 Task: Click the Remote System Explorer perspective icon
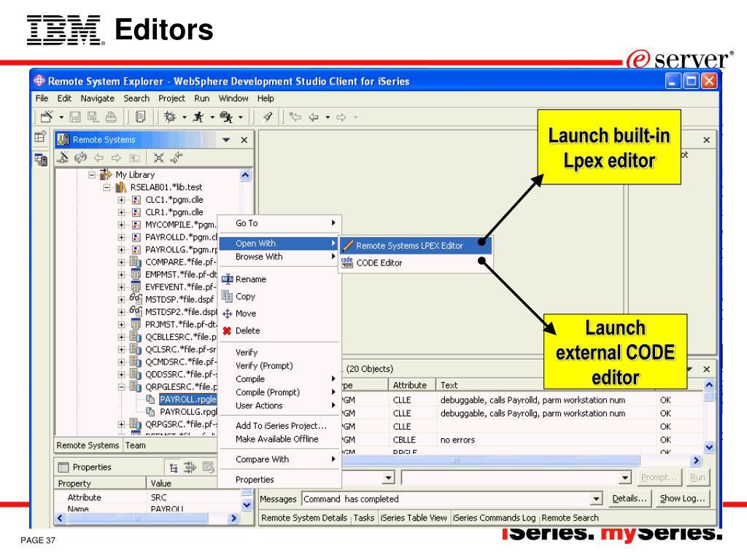41,160
